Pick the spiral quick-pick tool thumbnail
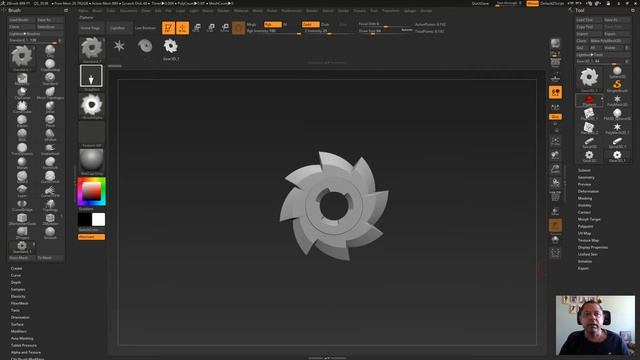The height and width of the screenshot is (360, 640). pos(145,46)
